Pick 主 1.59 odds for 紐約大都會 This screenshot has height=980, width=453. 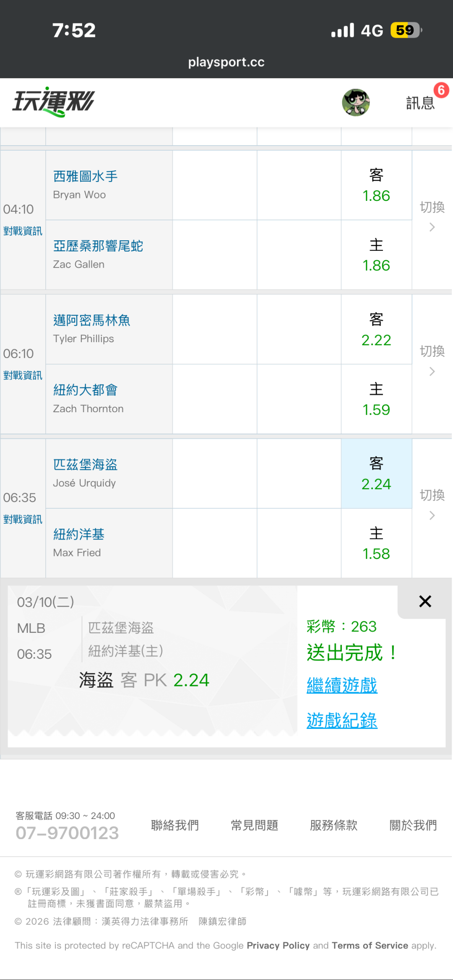(x=376, y=399)
